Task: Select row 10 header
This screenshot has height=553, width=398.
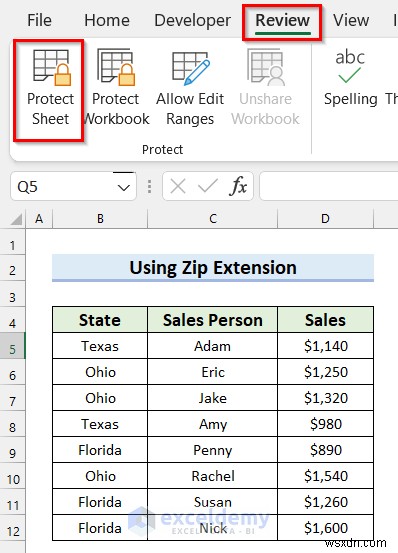Action: click(13, 476)
